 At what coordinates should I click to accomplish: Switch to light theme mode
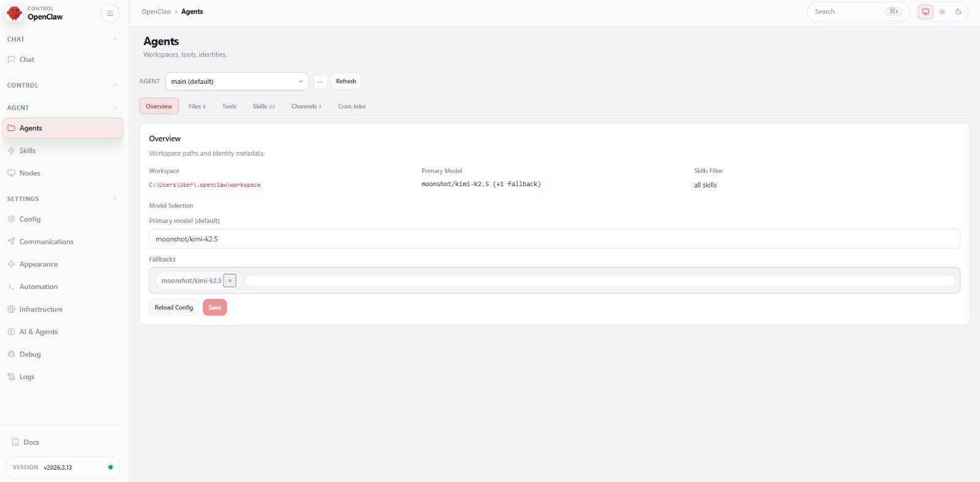[942, 12]
